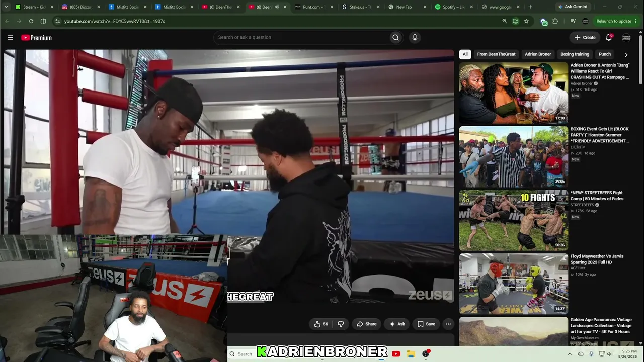Switch to the New Tab tab
This screenshot has height=362, width=644.
pos(406,7)
